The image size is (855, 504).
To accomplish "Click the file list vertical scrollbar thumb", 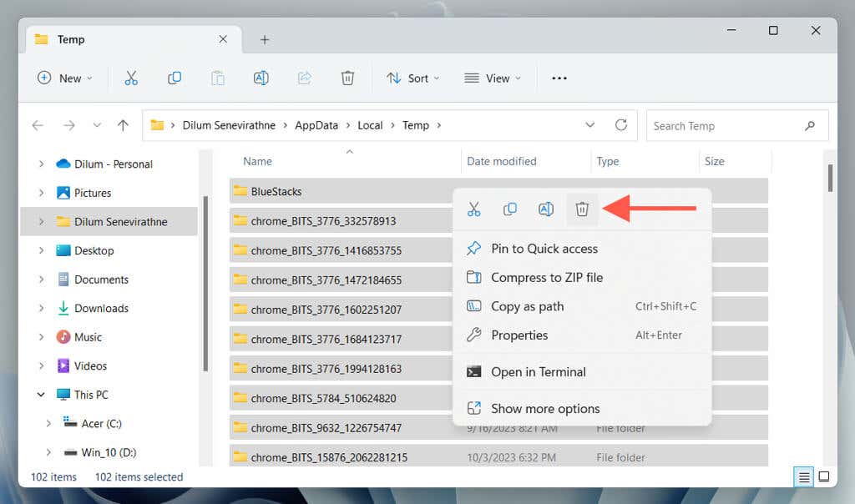I will click(x=830, y=179).
